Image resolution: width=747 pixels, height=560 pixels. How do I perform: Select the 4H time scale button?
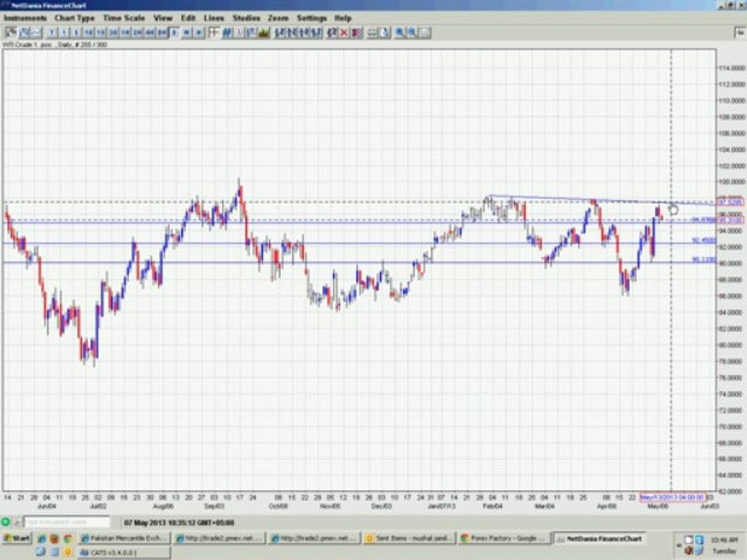(x=149, y=33)
